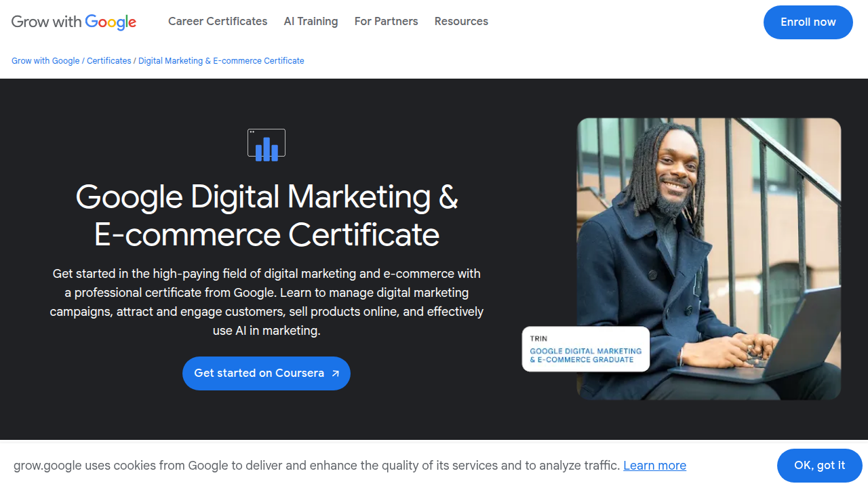Open the Learn more cookies link
Viewport: 868px width, 488px height.
tap(654, 466)
